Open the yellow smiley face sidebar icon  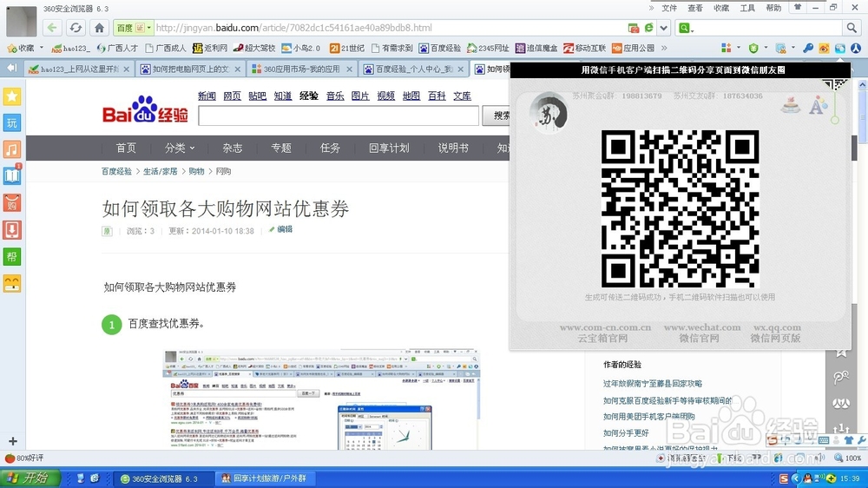(12, 283)
